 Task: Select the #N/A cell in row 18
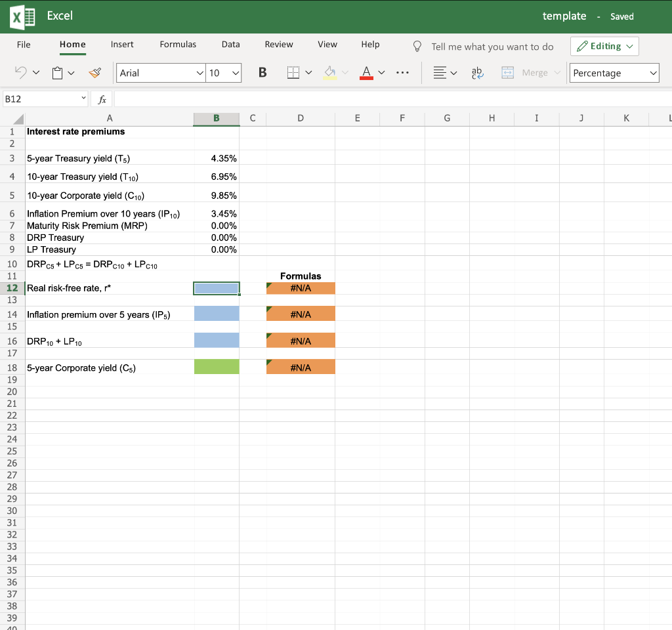(x=301, y=367)
